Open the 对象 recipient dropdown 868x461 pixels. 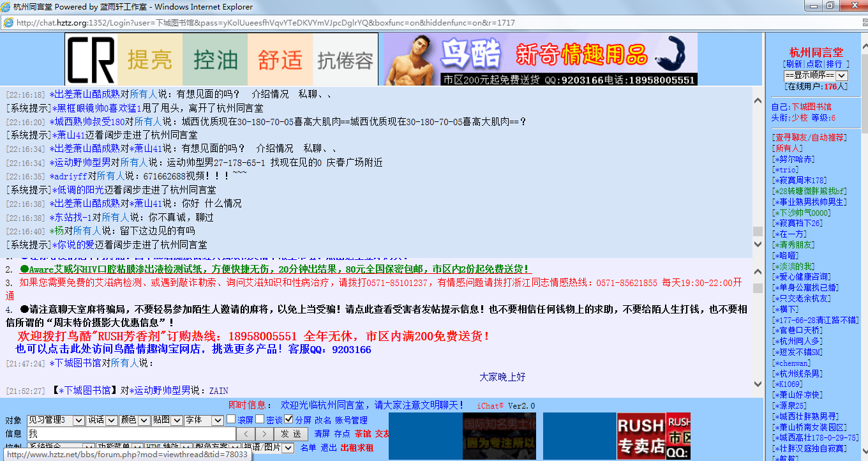click(56, 420)
